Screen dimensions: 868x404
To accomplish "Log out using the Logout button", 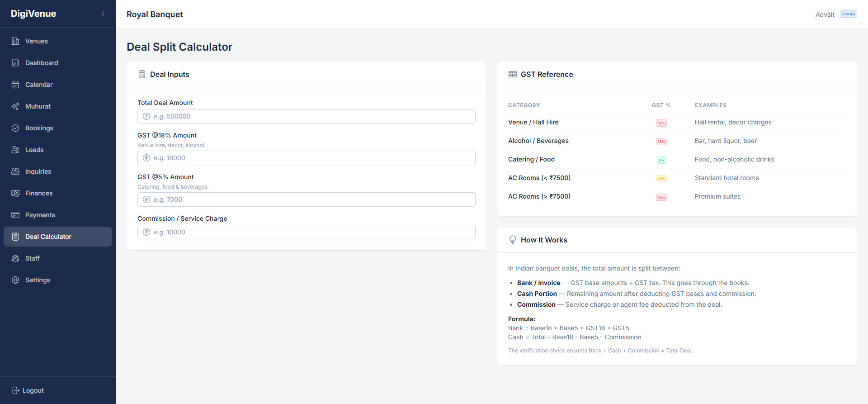I will pyautogui.click(x=28, y=390).
